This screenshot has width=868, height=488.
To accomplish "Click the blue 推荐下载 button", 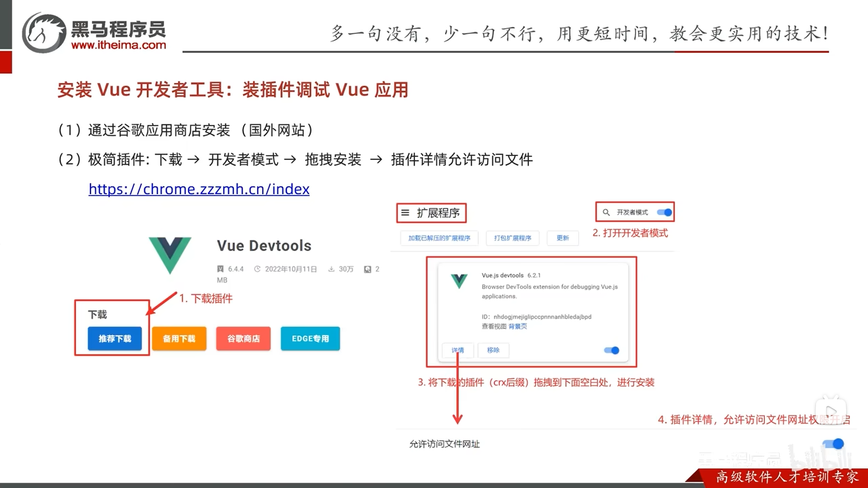I will click(x=115, y=338).
